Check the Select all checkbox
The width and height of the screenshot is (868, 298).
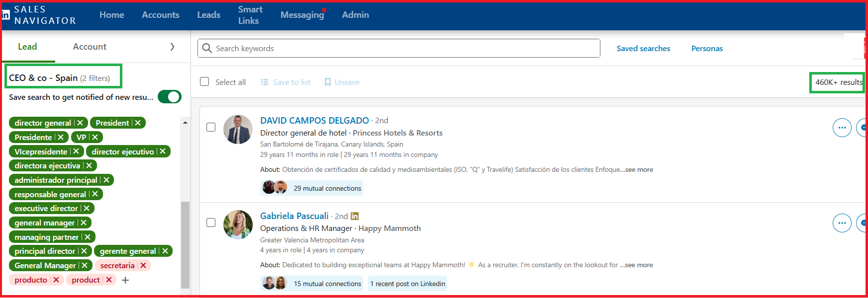[x=204, y=81]
